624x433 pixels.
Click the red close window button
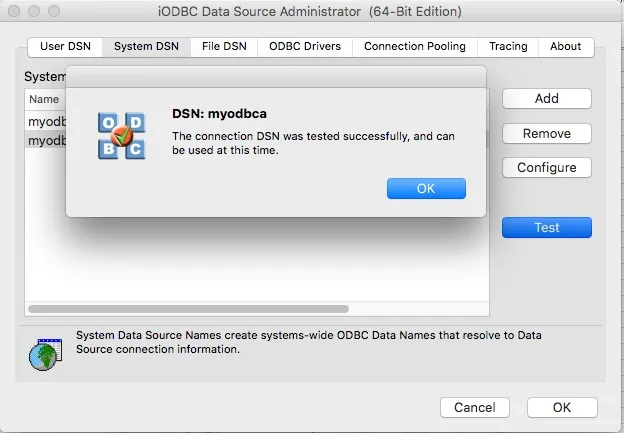pos(13,12)
